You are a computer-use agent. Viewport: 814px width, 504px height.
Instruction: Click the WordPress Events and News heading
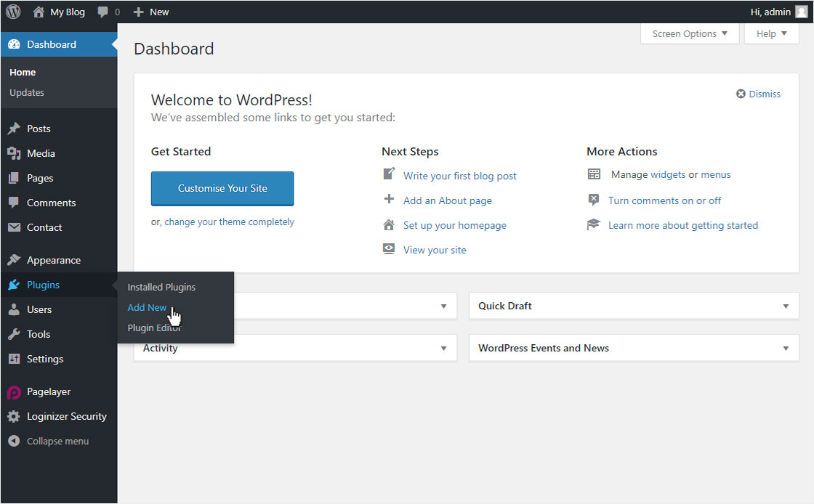tap(544, 348)
